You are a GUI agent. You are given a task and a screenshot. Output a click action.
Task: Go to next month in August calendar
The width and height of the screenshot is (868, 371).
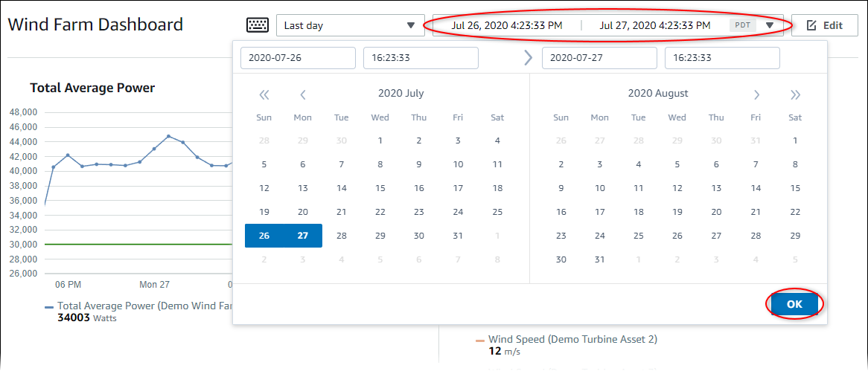pos(756,94)
